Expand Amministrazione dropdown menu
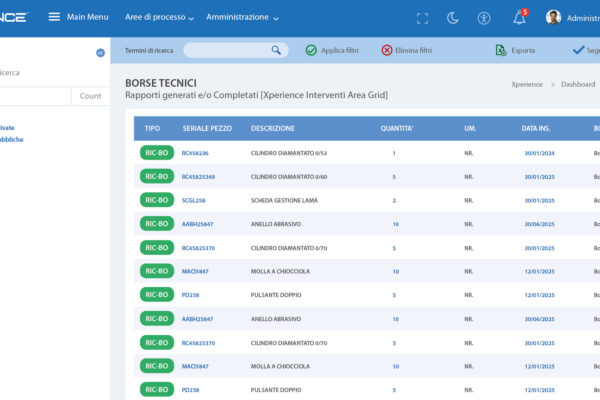The height and width of the screenshot is (400, 600). click(x=243, y=18)
